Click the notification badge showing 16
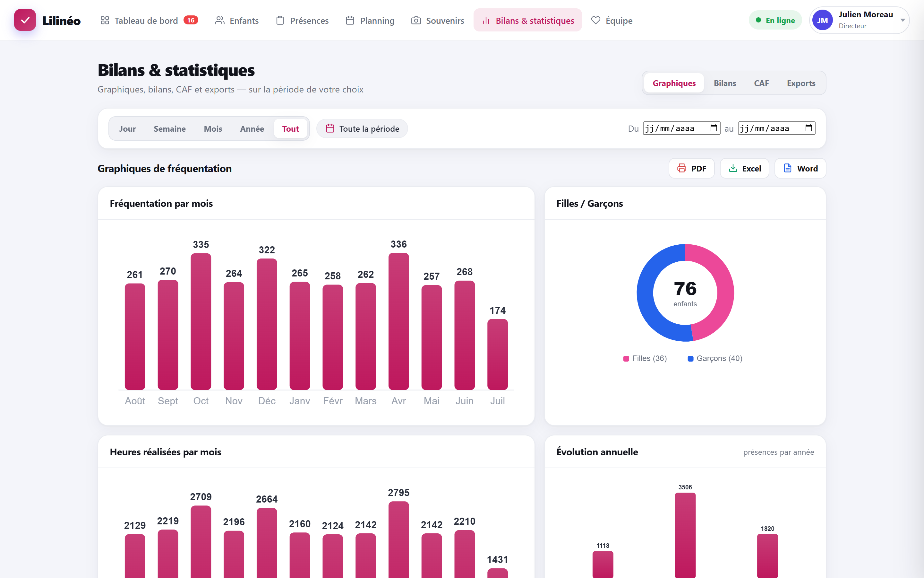Screen dimensions: 924x578 click(191, 20)
